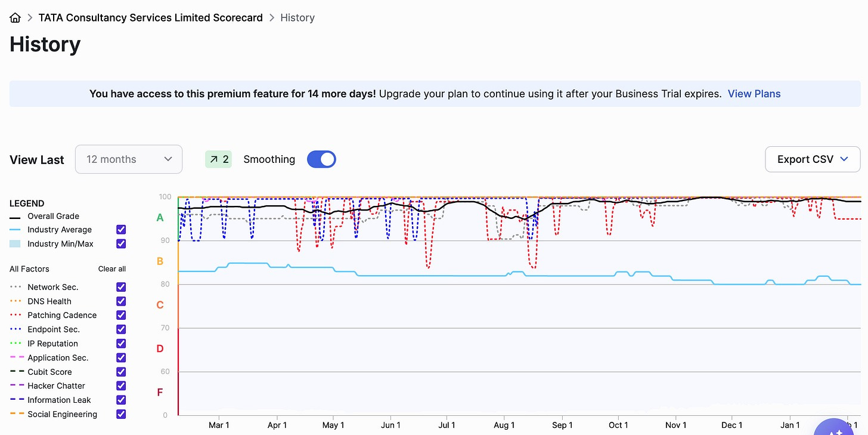The width and height of the screenshot is (868, 435).
Task: Click the Dec 1 date on axis
Action: (x=732, y=425)
